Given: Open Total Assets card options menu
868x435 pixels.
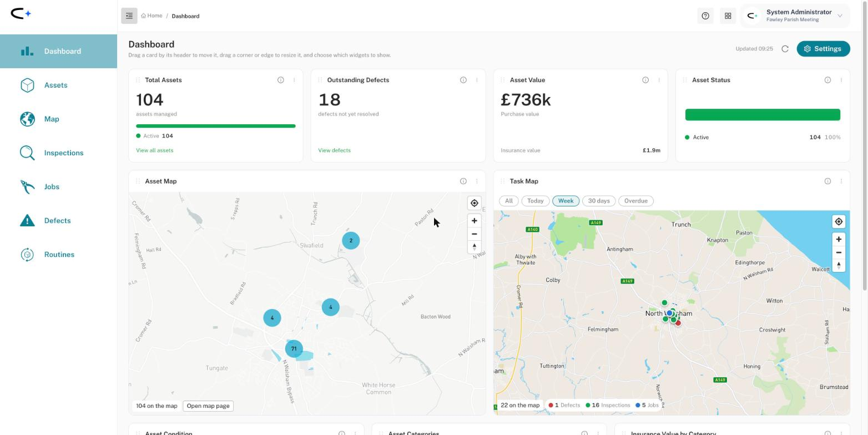Looking at the screenshot, I should [x=294, y=80].
